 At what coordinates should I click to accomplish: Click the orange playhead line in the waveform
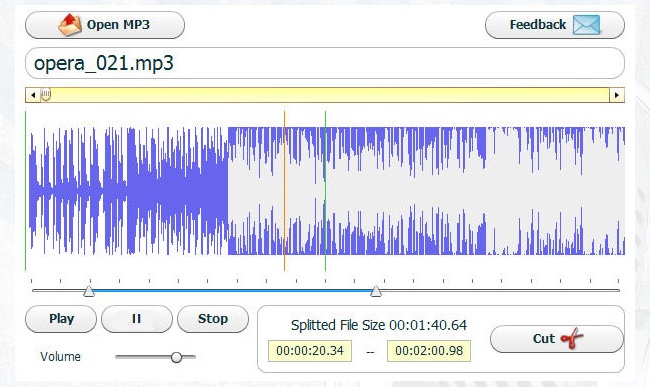click(284, 191)
